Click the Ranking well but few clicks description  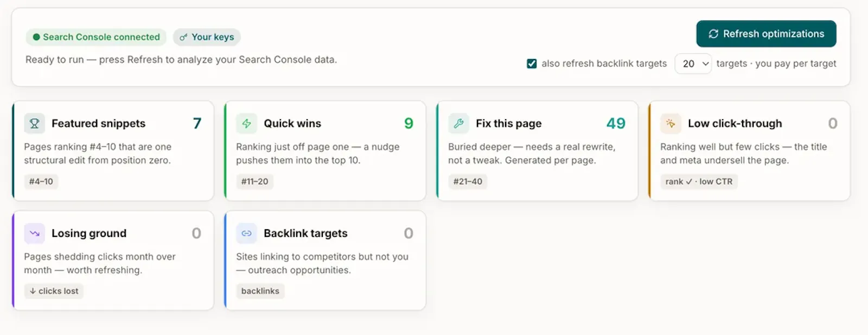click(743, 153)
